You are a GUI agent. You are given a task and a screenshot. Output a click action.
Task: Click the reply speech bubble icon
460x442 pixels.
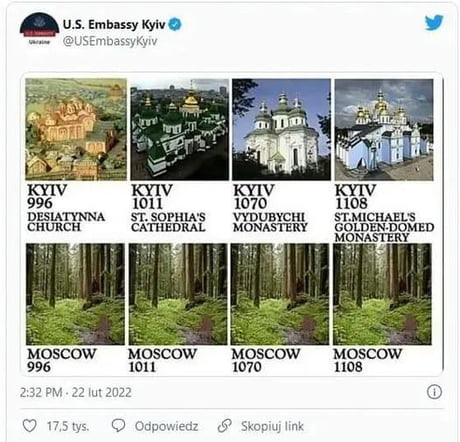pyautogui.click(x=118, y=426)
